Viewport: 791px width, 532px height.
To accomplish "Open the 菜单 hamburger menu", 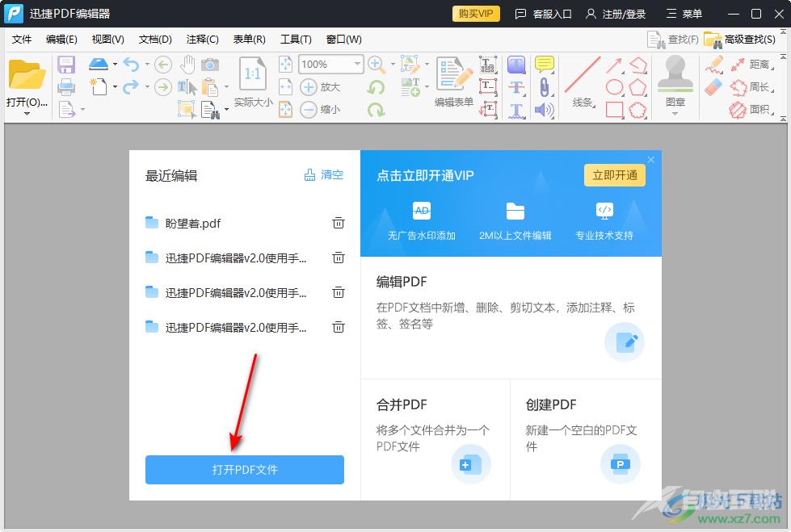I will (684, 14).
